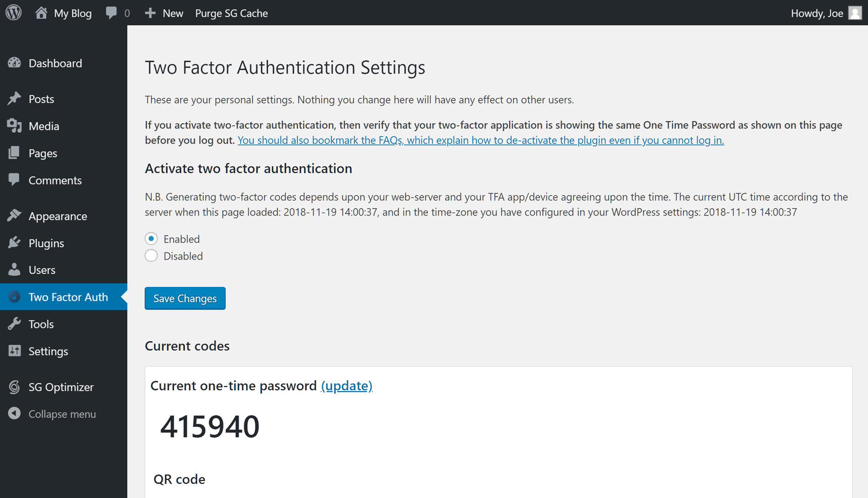Go to Posts in the sidebar
This screenshot has width=868, height=498.
pyautogui.click(x=41, y=99)
